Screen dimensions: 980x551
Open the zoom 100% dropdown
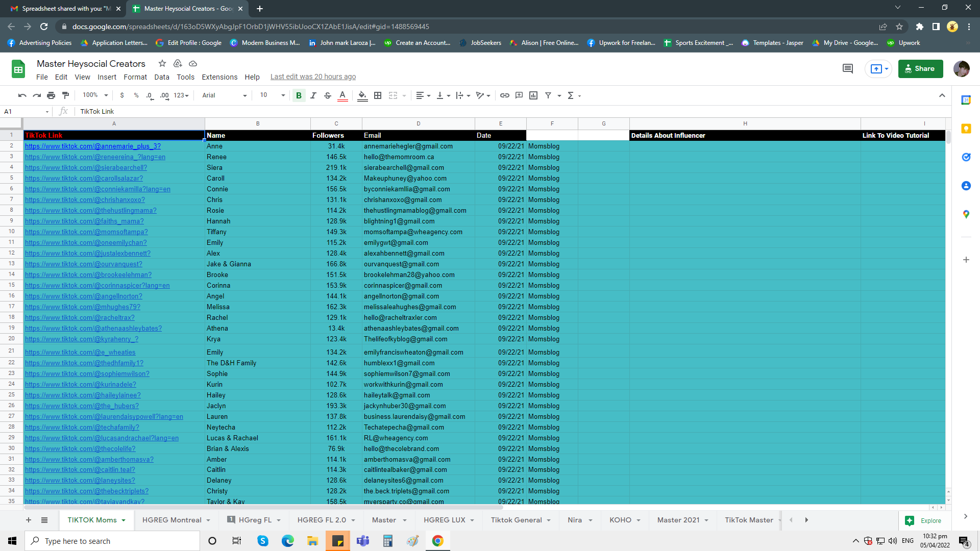95,95
